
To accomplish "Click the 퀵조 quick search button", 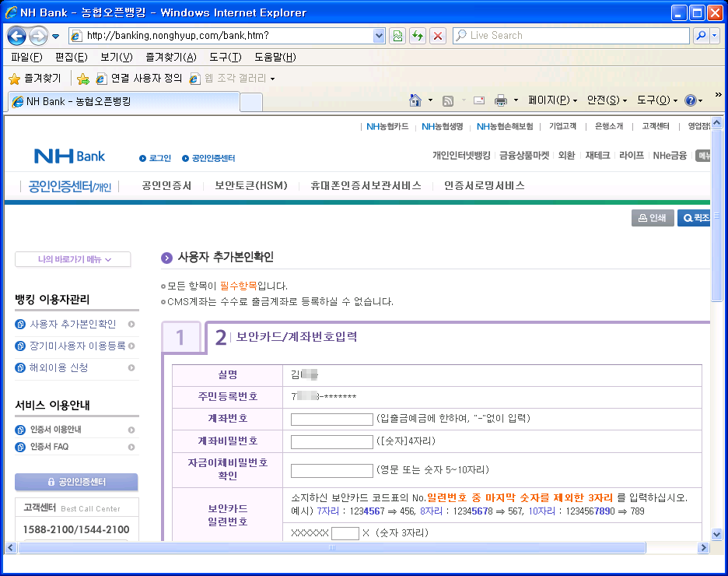I will [x=694, y=218].
